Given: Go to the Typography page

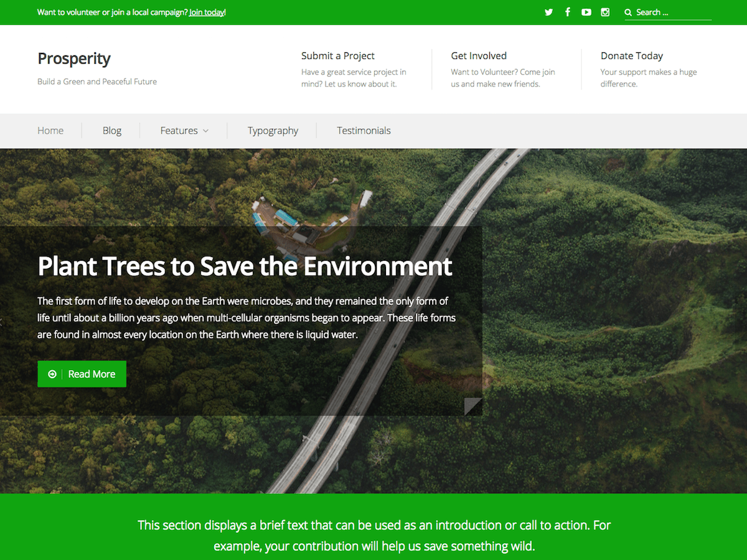Looking at the screenshot, I should coord(273,131).
